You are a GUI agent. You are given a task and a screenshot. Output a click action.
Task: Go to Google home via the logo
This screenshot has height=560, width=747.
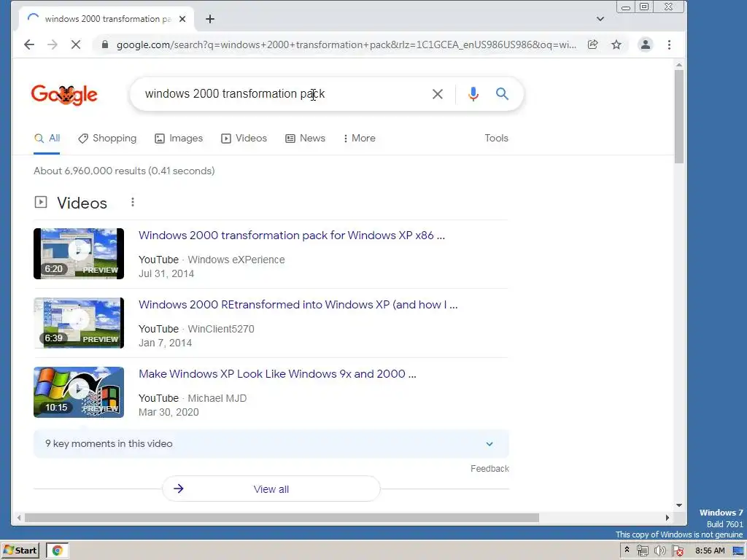click(64, 94)
